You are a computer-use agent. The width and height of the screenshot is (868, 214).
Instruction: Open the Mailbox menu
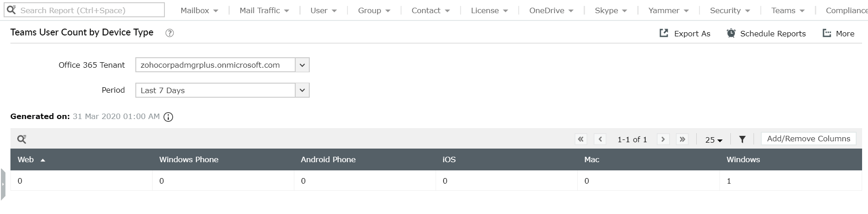(199, 10)
